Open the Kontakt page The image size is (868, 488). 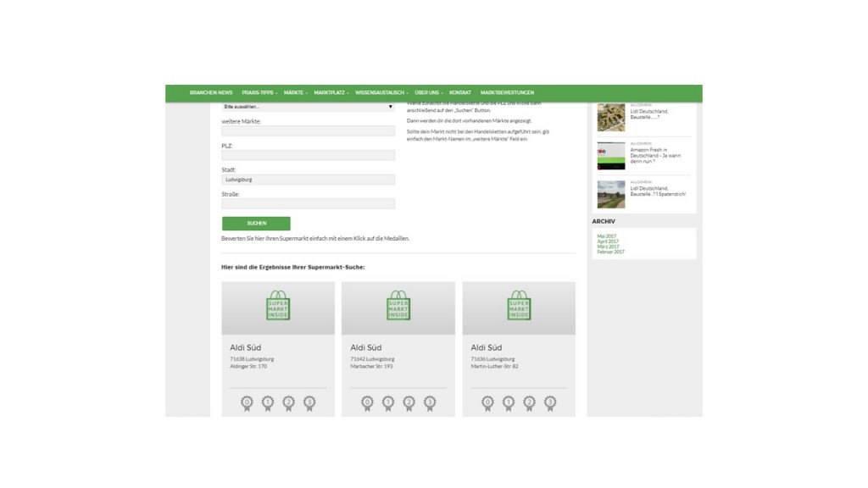coord(460,92)
